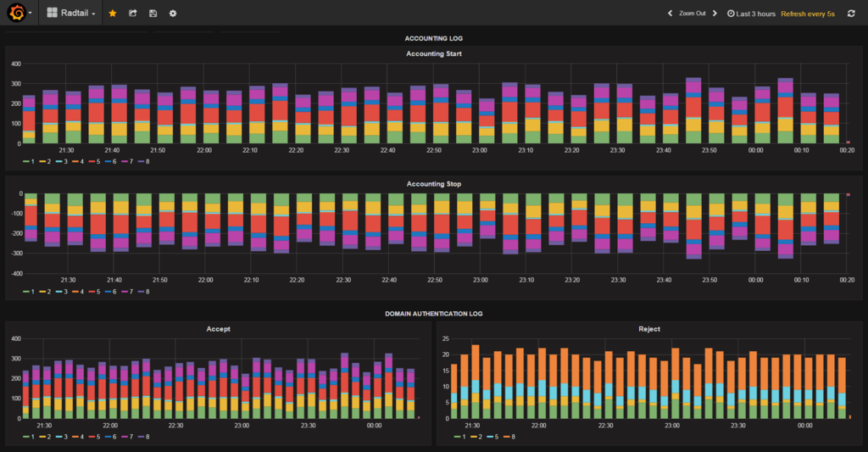Toggle series 5 in Accounting Stop legend

[x=95, y=292]
